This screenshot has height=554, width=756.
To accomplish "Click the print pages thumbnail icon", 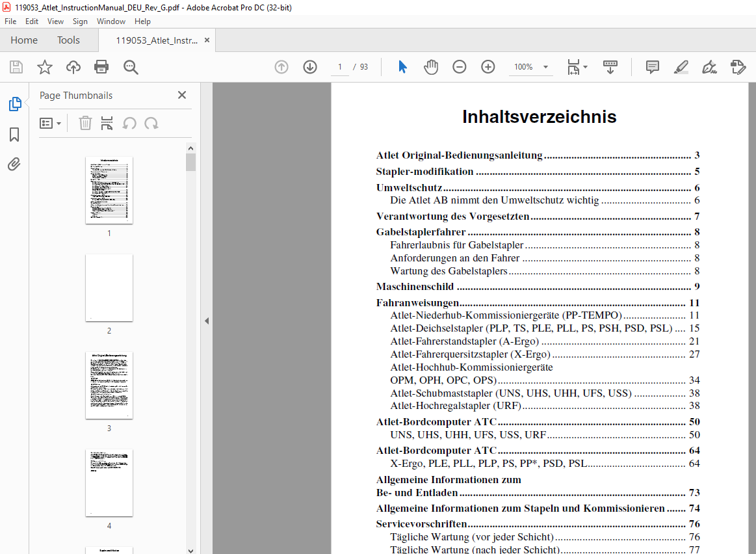I will (107, 124).
